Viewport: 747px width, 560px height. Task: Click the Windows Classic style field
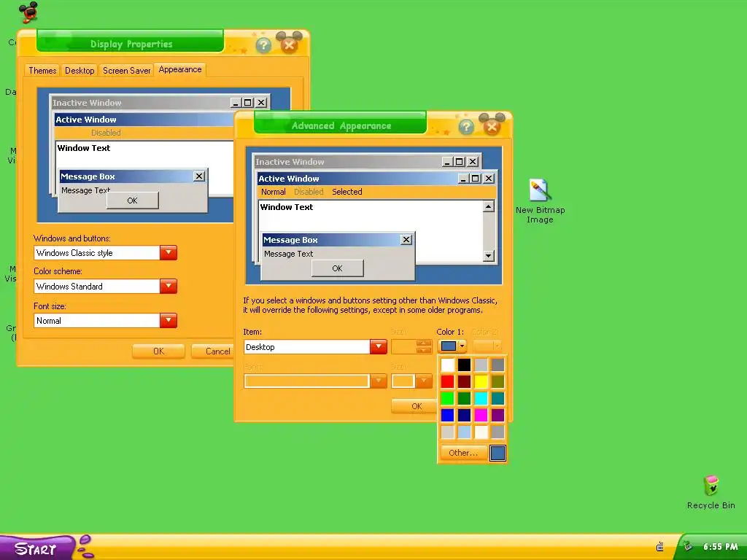click(97, 253)
